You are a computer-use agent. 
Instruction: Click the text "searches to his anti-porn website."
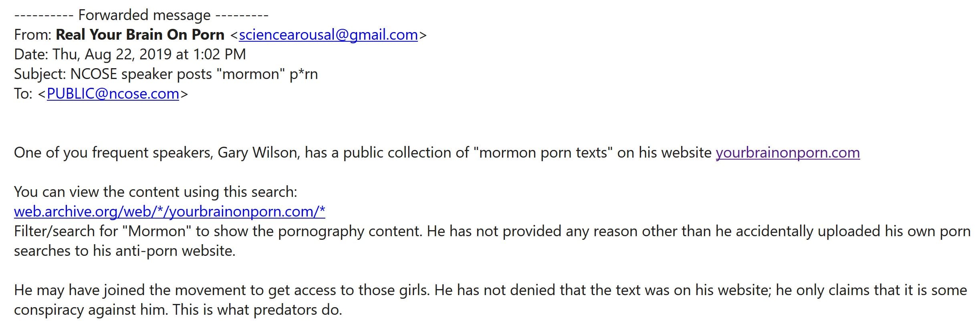coord(125,251)
